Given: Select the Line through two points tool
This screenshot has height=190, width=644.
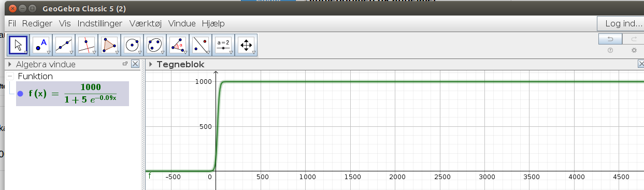Looking at the screenshot, I should 64,45.
